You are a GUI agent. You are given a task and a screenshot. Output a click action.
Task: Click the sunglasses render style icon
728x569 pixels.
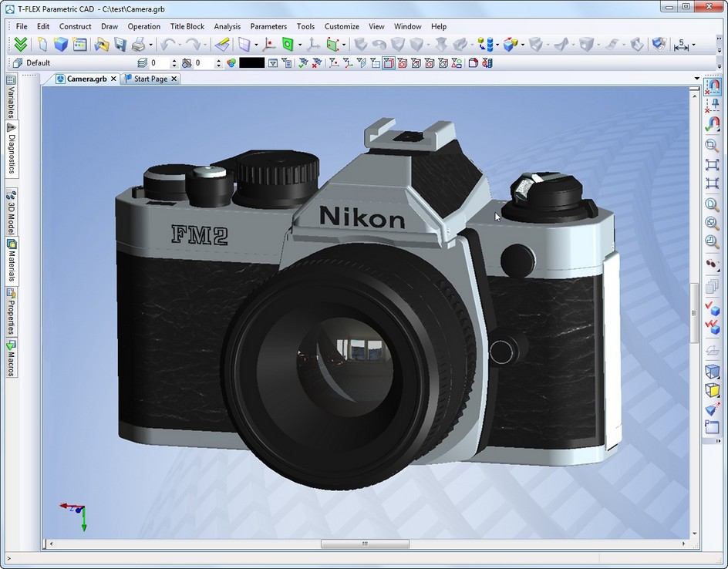coord(712,264)
